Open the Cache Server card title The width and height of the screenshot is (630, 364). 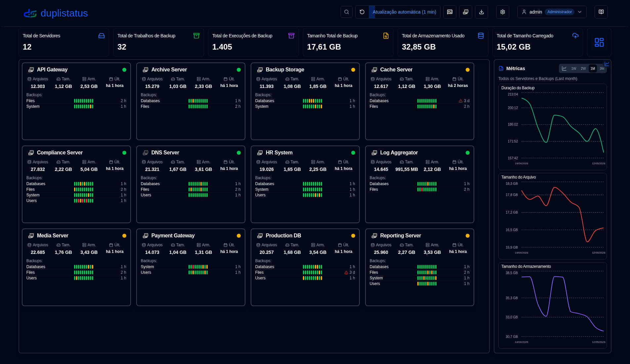coord(396,70)
